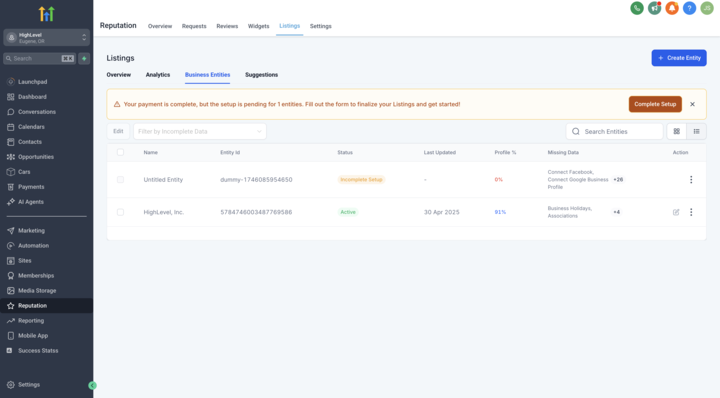Open Reputation Settings top tab
This screenshot has width=720, height=398.
[321, 26]
